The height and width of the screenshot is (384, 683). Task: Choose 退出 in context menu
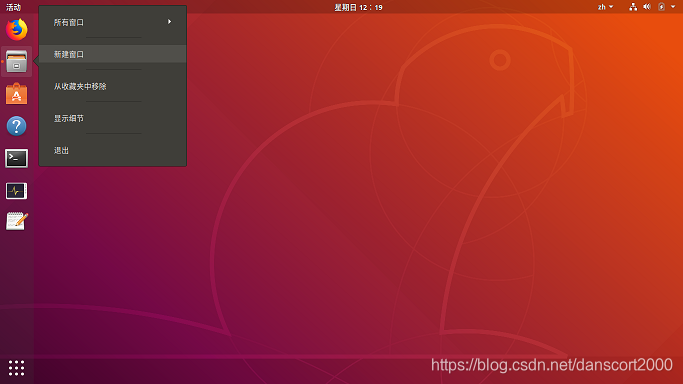pos(112,150)
